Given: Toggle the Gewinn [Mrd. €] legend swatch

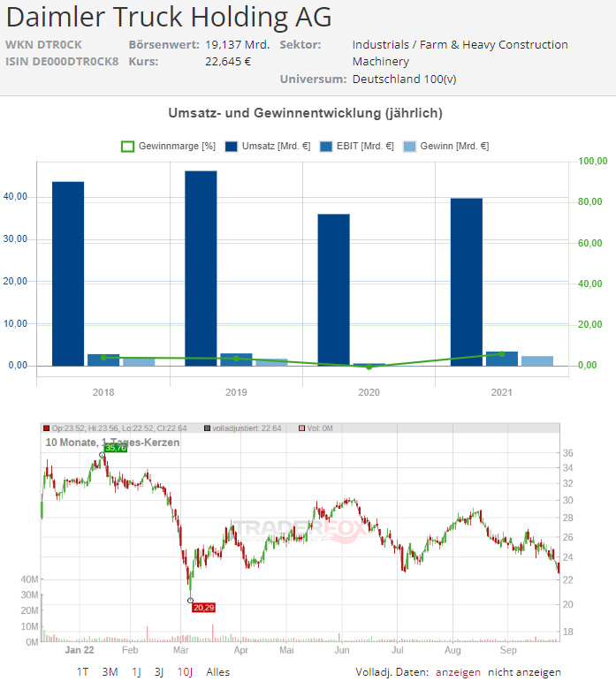Looking at the screenshot, I should 409,147.
